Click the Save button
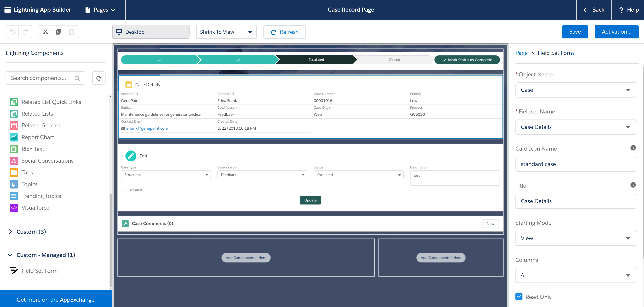The image size is (644, 307). click(x=575, y=32)
